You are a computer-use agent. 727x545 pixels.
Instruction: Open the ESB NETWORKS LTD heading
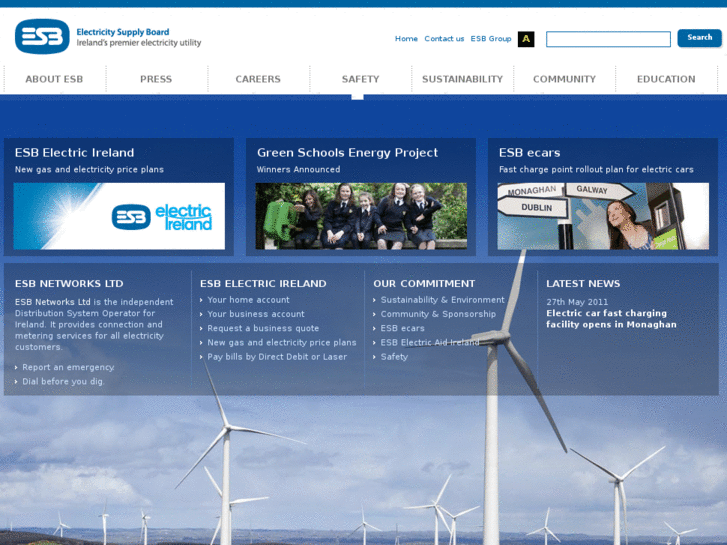point(69,283)
